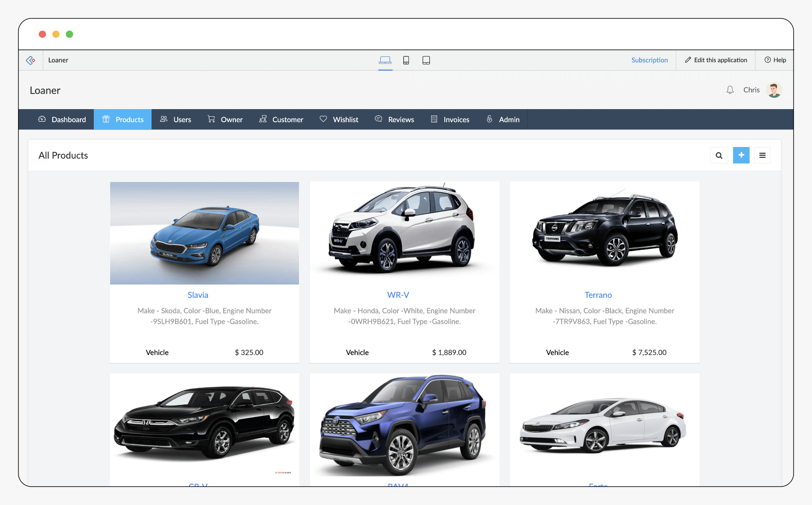Click the white Honda WR-V image
The height and width of the screenshot is (505, 812).
click(x=405, y=233)
